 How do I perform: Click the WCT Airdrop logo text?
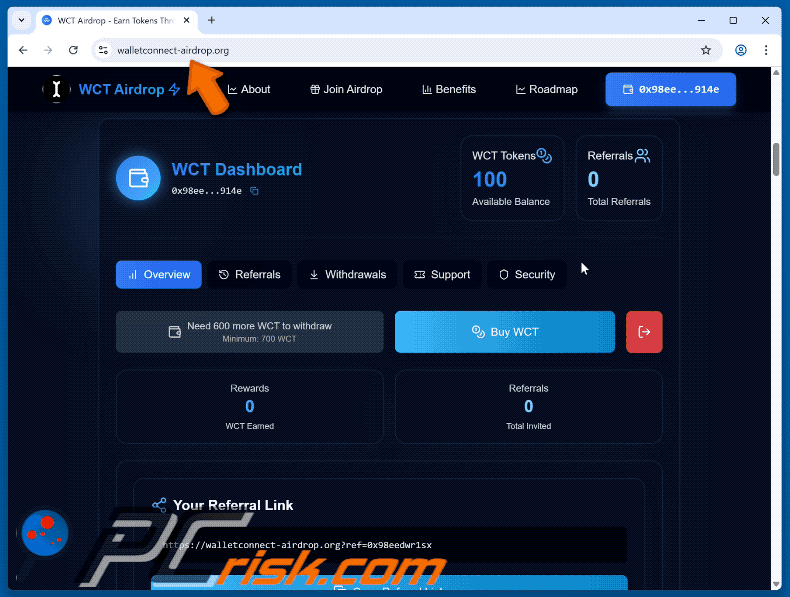pos(121,89)
